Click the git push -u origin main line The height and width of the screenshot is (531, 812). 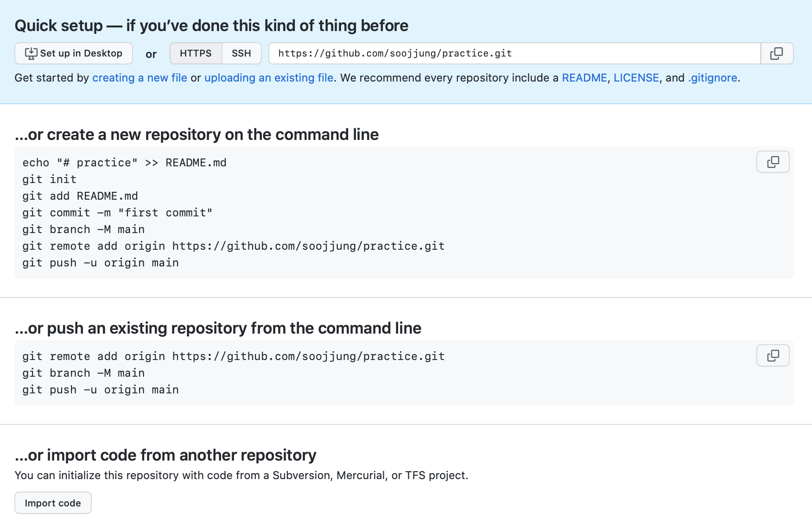[x=100, y=262]
